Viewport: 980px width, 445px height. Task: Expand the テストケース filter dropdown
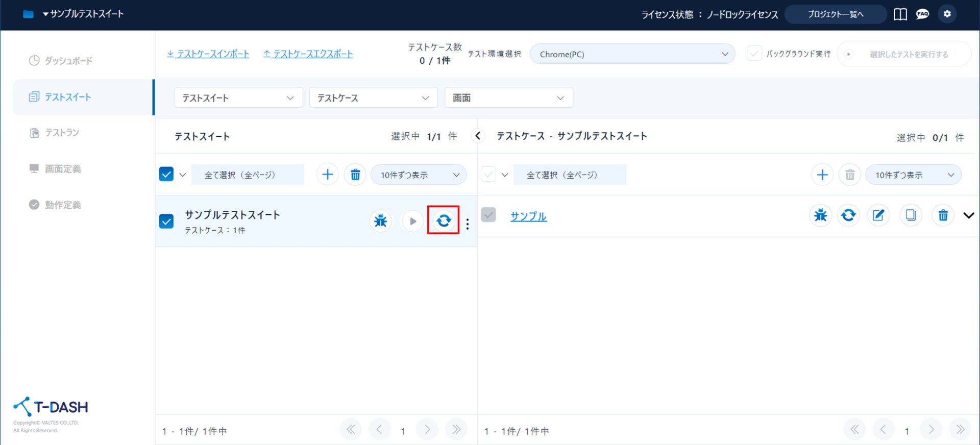click(373, 98)
